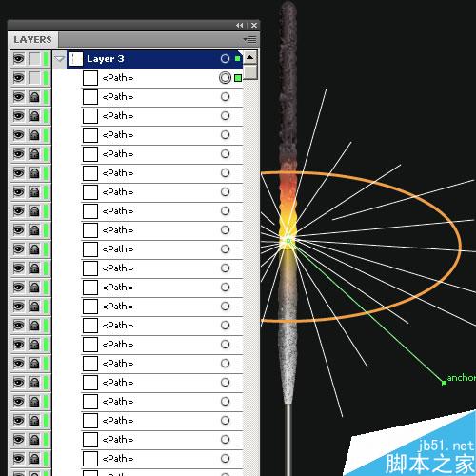Click the large green selection square of first <Path>
This screenshot has height=476, width=476.
coord(238,78)
